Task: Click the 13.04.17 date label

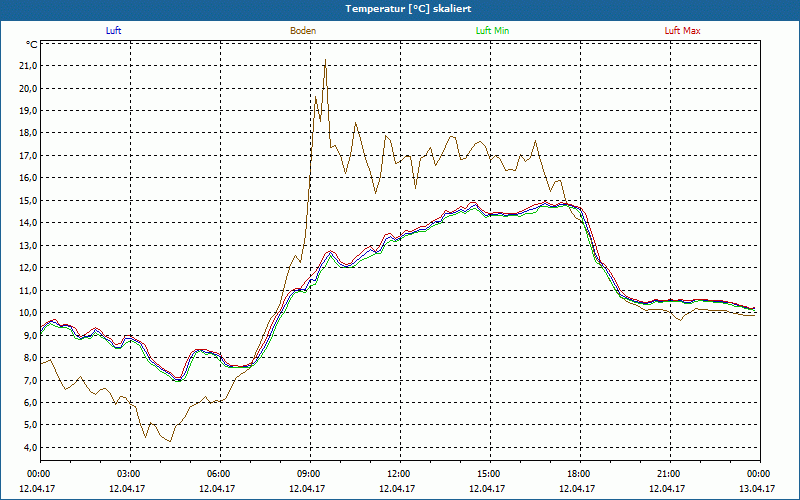Action: pos(757,488)
